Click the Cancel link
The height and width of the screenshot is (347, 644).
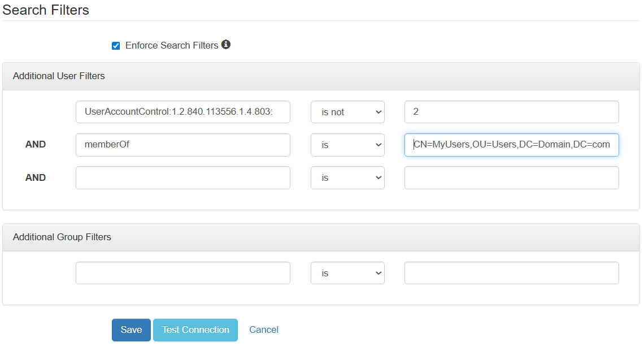coord(264,330)
